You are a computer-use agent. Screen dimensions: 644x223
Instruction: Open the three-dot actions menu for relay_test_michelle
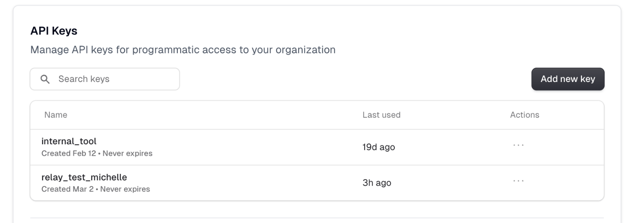point(518,181)
